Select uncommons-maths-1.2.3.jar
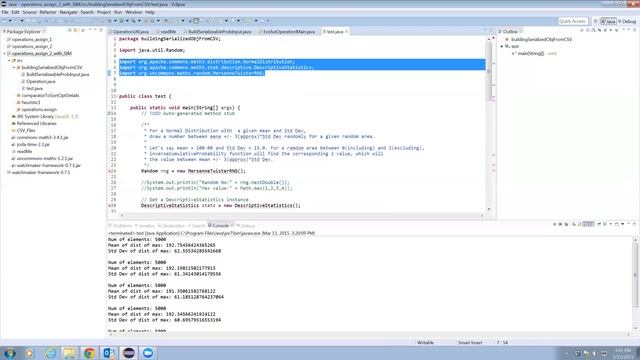Viewport: 640px width, 360px height. click(44, 158)
